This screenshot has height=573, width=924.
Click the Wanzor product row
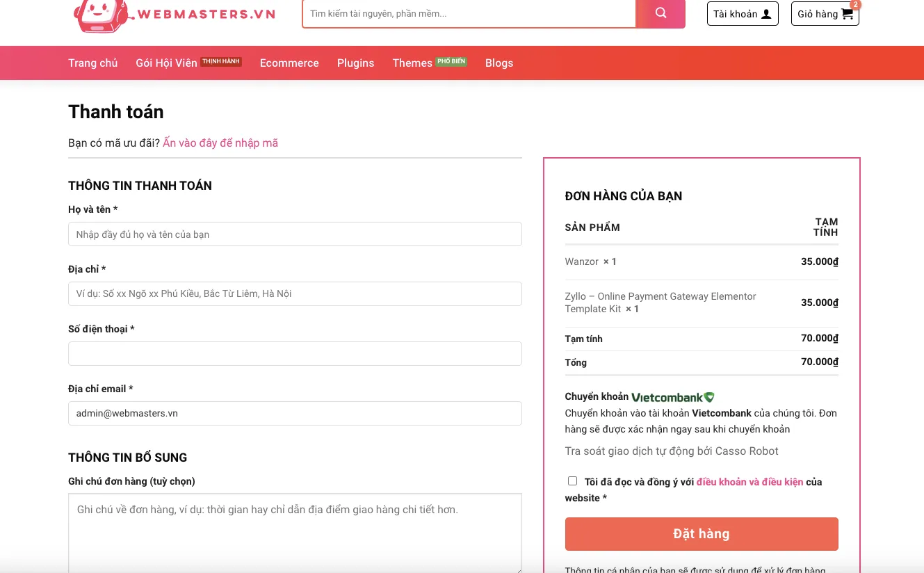point(702,262)
